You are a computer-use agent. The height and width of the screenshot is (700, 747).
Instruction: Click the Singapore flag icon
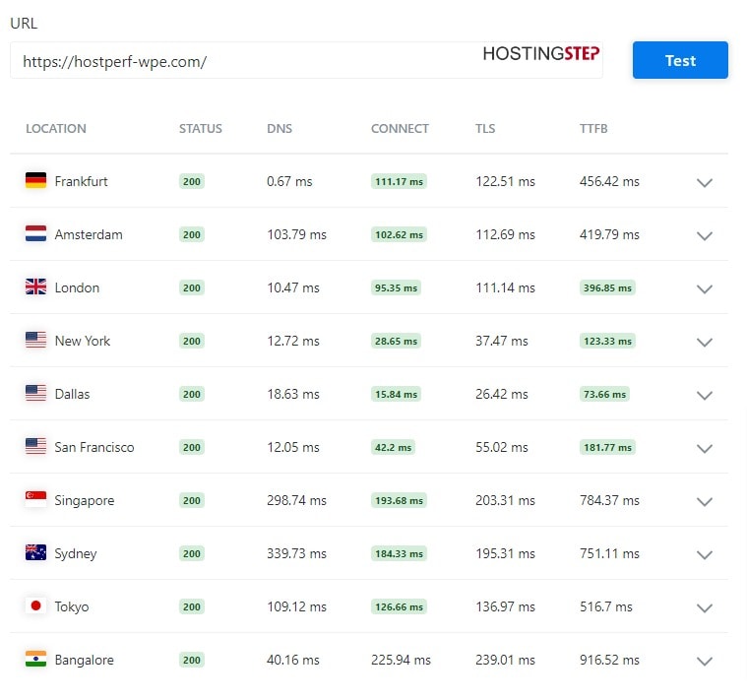[35, 499]
